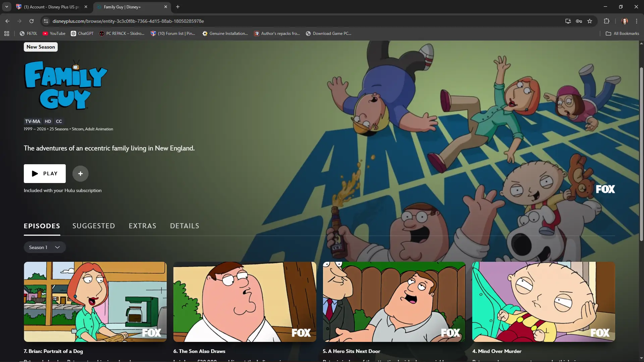This screenshot has height=362, width=644.
Task: Reload the Disney+ page
Action: tap(32, 21)
